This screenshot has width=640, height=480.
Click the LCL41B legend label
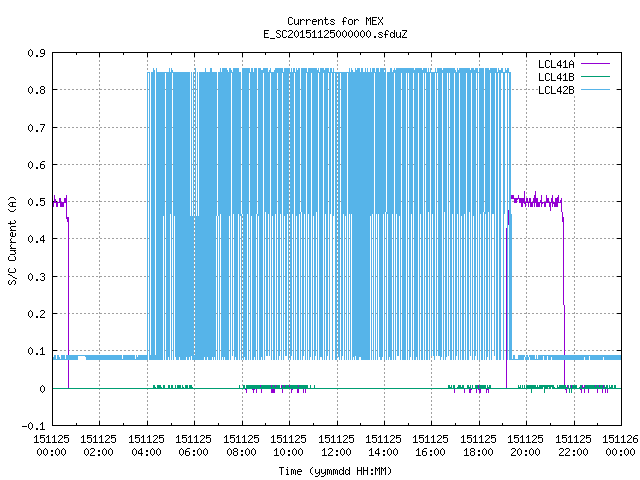556,77
